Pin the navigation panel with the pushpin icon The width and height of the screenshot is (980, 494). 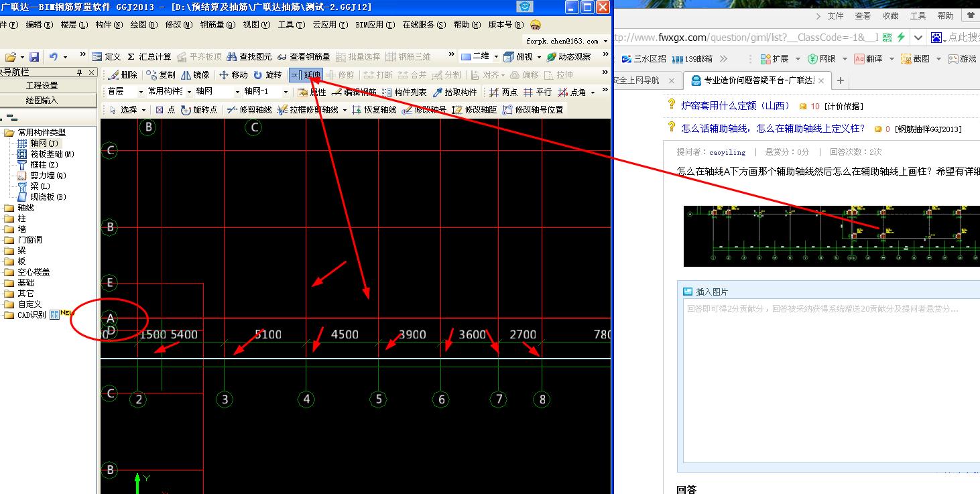(x=80, y=72)
